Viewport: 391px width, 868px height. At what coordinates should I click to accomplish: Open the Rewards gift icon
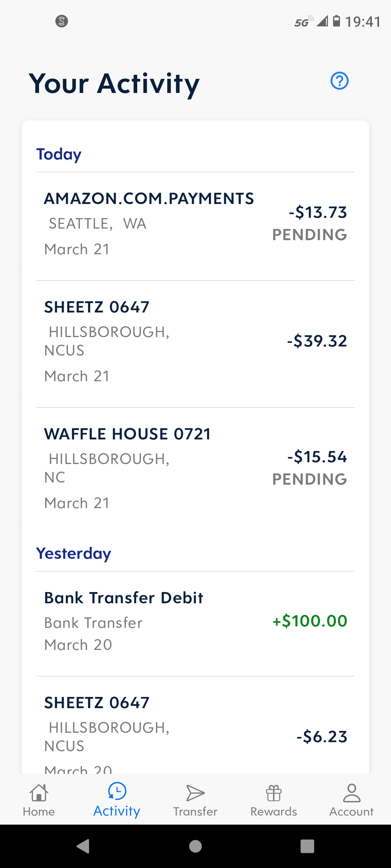point(274,793)
